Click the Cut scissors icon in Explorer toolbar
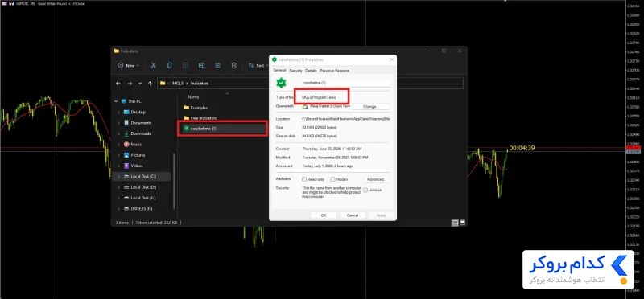The width and height of the screenshot is (644, 299). (x=153, y=65)
